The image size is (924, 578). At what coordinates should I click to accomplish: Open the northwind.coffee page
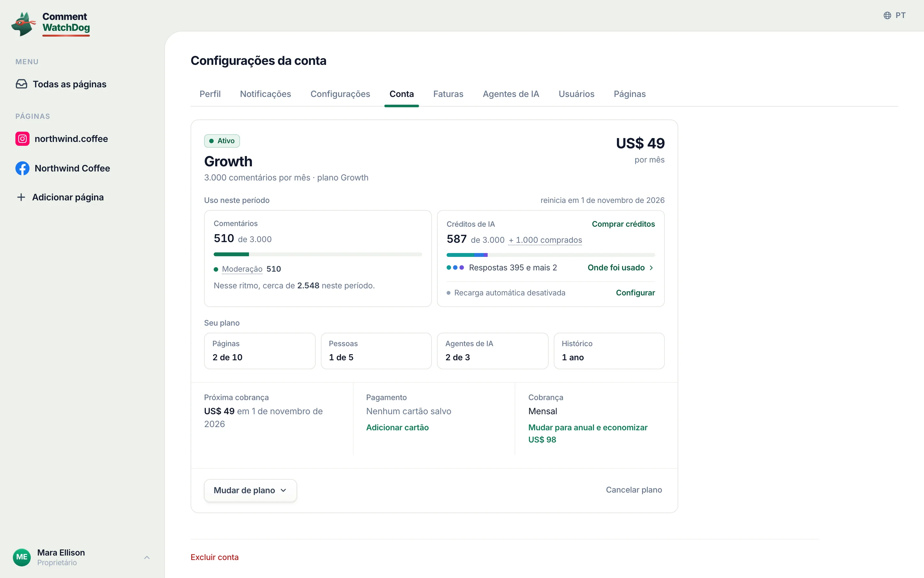click(x=62, y=139)
